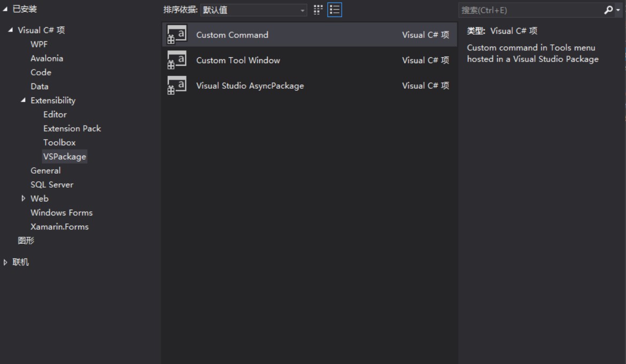Viewport: 626px width, 364px height.
Task: Select the Xamarin.Forms category
Action: pos(59,227)
